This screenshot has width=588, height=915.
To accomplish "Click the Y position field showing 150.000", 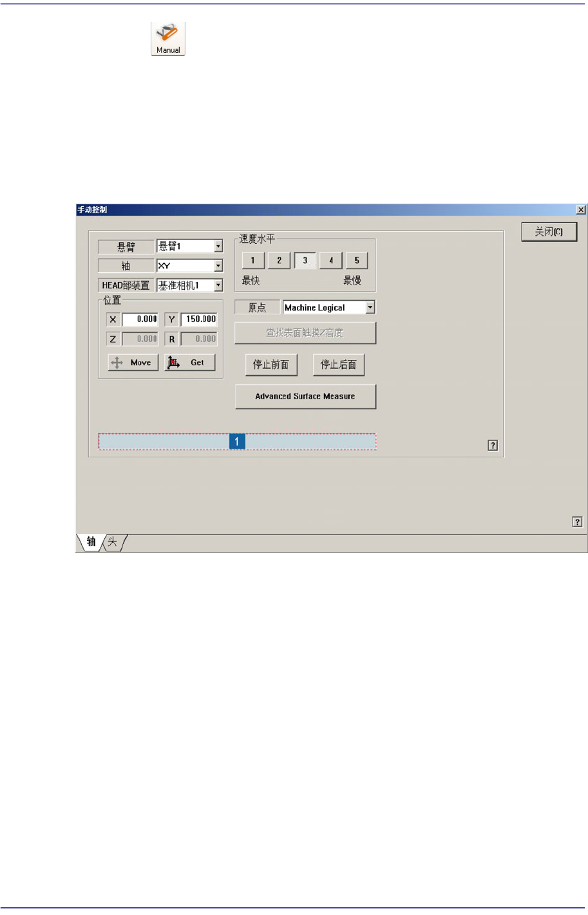I will click(x=199, y=319).
